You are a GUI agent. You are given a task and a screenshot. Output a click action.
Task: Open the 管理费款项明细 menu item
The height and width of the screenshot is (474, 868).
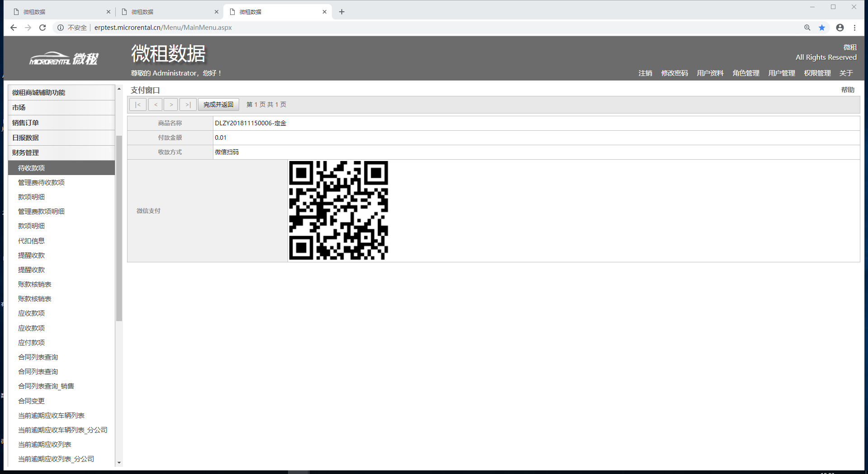pyautogui.click(x=41, y=212)
